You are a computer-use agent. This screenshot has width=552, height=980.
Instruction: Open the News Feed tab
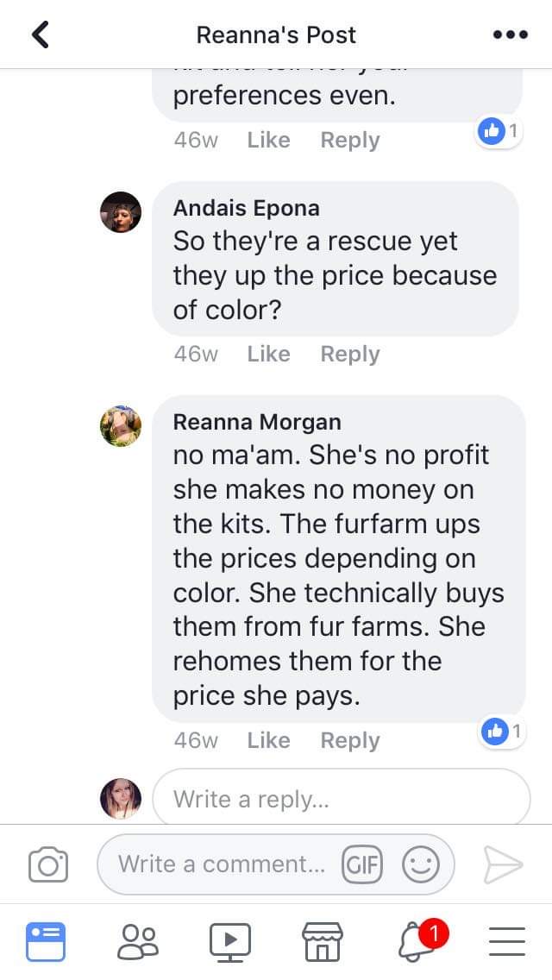[x=45, y=941]
